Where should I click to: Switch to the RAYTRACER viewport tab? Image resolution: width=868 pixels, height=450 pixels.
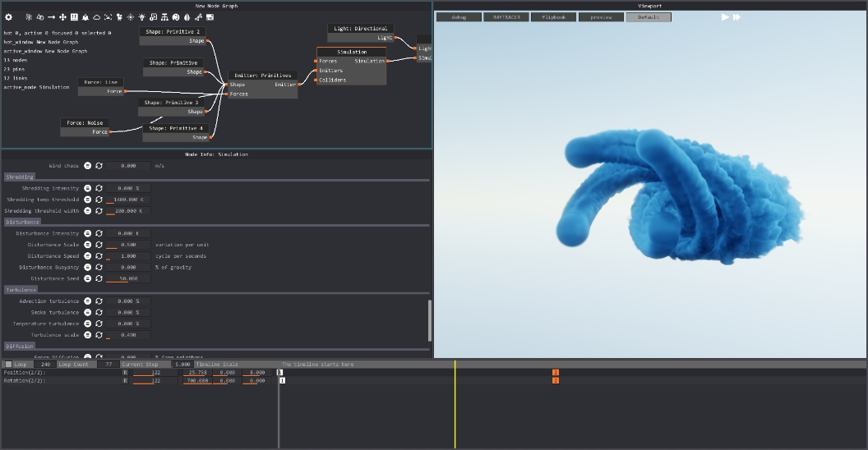[x=506, y=17]
